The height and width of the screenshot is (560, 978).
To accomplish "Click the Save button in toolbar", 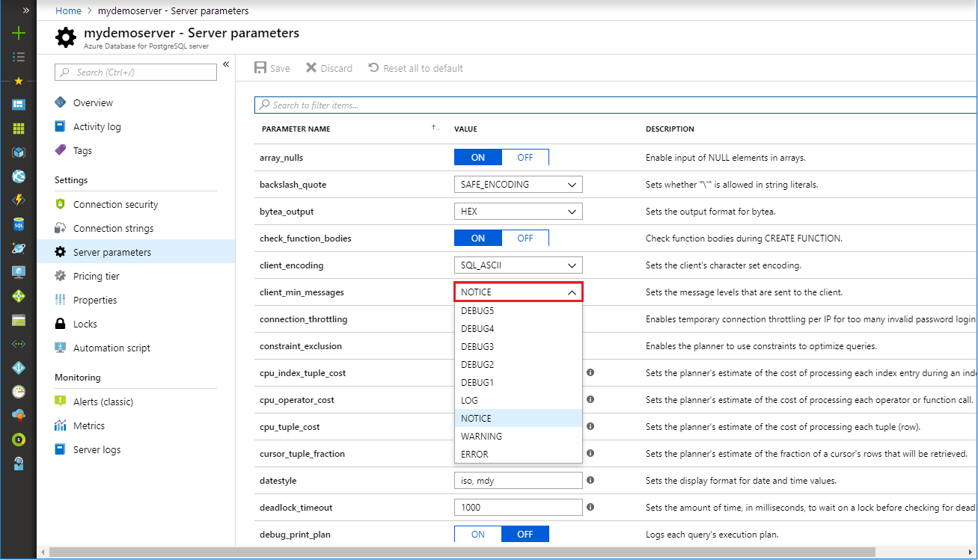I will [272, 68].
